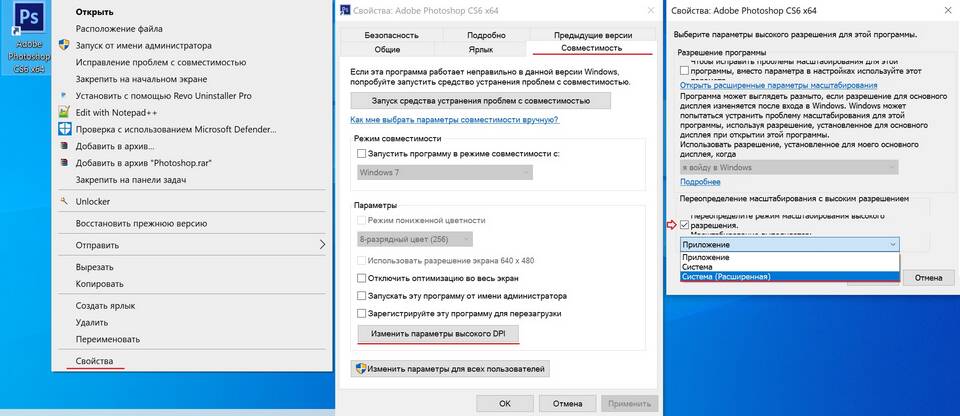Click Изменить параметры для всех пользователей button
Viewport: 960px width, 416px height.
coord(450,369)
